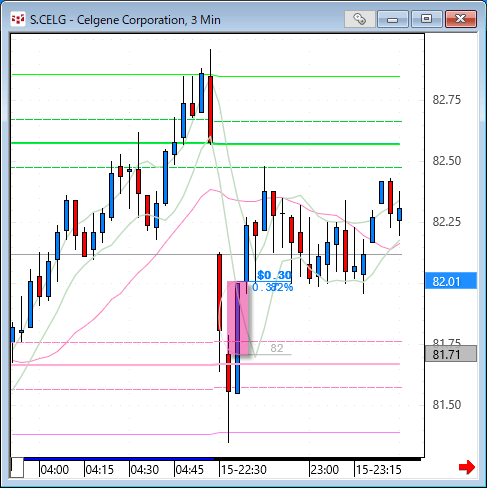The height and width of the screenshot is (488, 487).
Task: Click the 82.75 price scale label
Action: click(446, 100)
